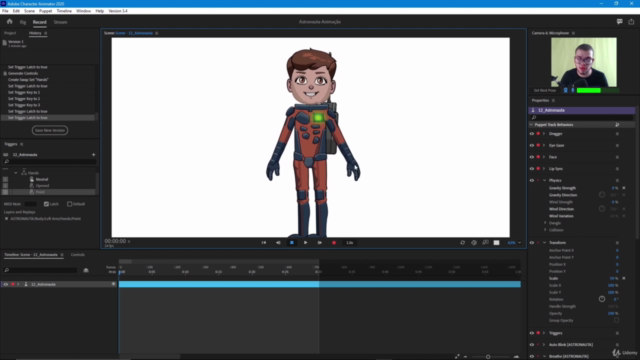Toggle Physics behavior visibility eye
640x360 pixels.
532,180
